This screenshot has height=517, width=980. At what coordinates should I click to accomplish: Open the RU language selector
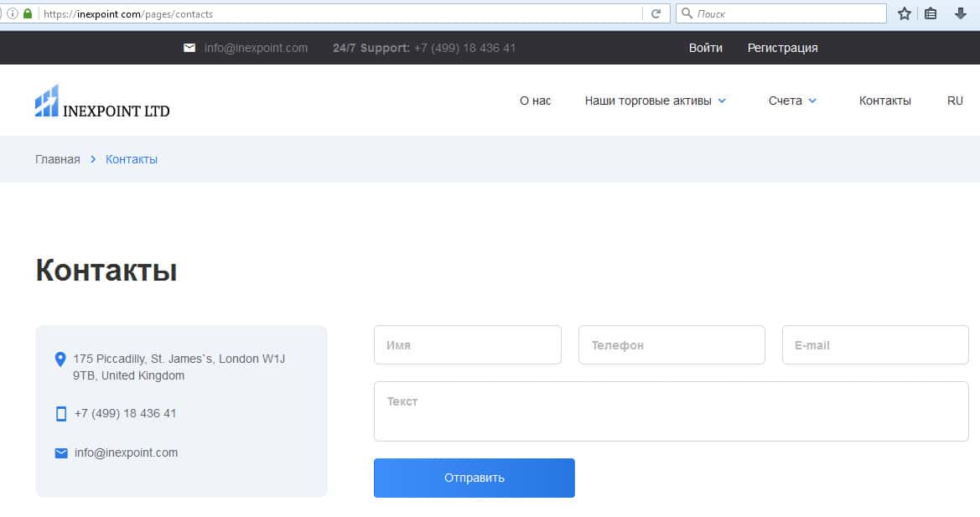point(955,101)
